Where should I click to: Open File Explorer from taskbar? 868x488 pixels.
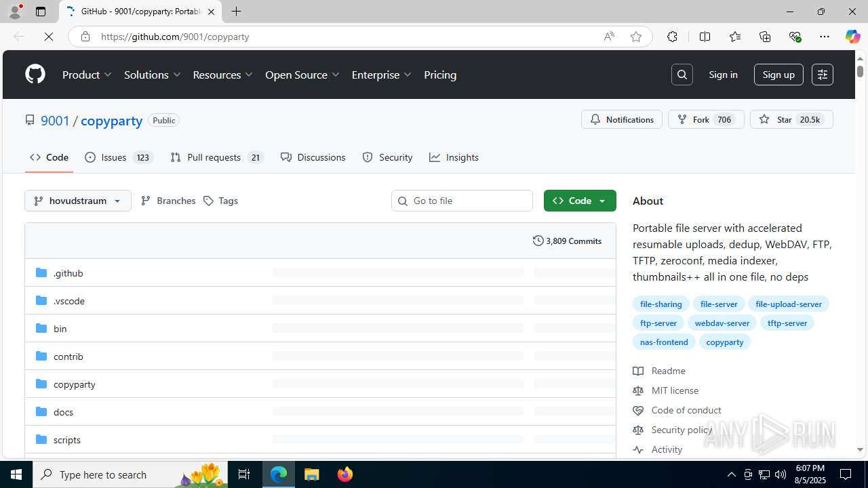pos(312,474)
